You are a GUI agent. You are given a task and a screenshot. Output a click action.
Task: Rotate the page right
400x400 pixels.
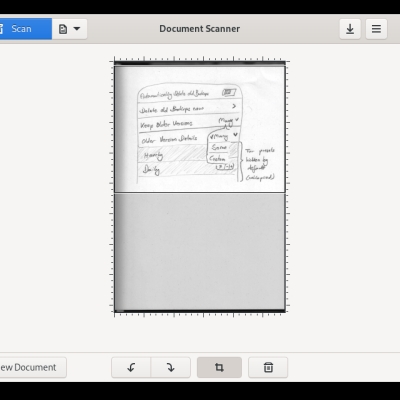click(x=171, y=367)
